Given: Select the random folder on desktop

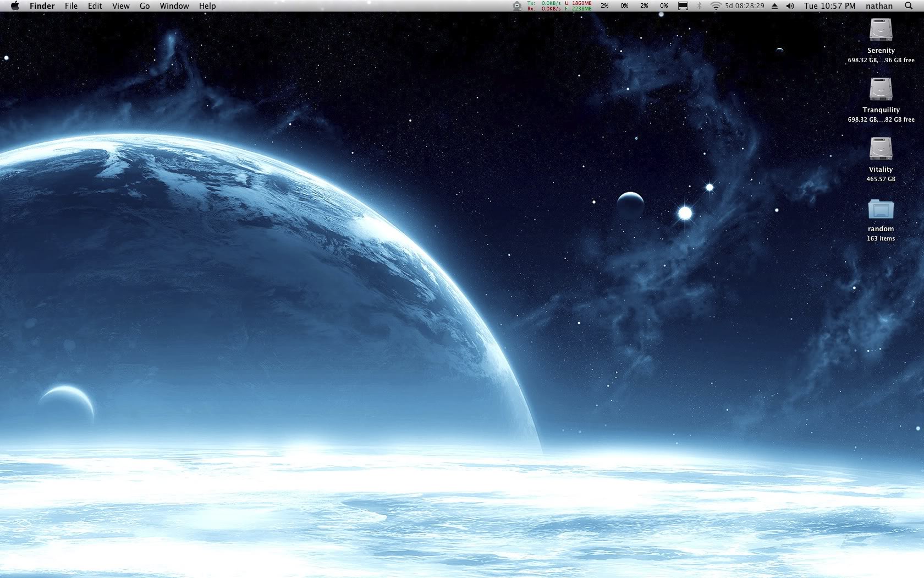Looking at the screenshot, I should pyautogui.click(x=881, y=209).
